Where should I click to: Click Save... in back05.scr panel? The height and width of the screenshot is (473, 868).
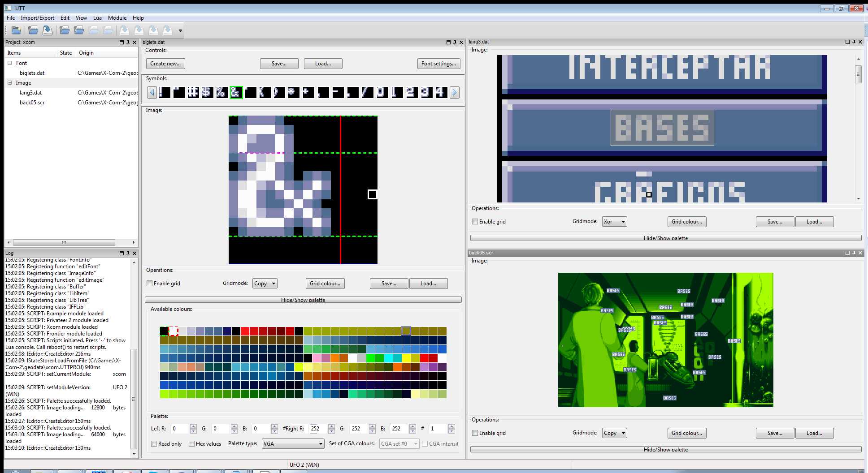(775, 433)
